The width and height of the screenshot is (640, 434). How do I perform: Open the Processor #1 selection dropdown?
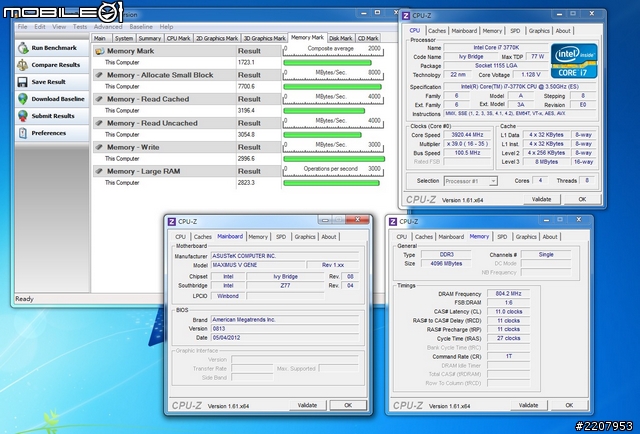point(471,181)
